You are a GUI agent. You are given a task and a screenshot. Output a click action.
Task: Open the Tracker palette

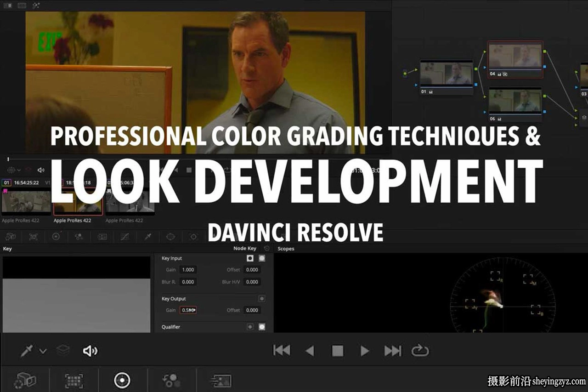click(x=193, y=237)
